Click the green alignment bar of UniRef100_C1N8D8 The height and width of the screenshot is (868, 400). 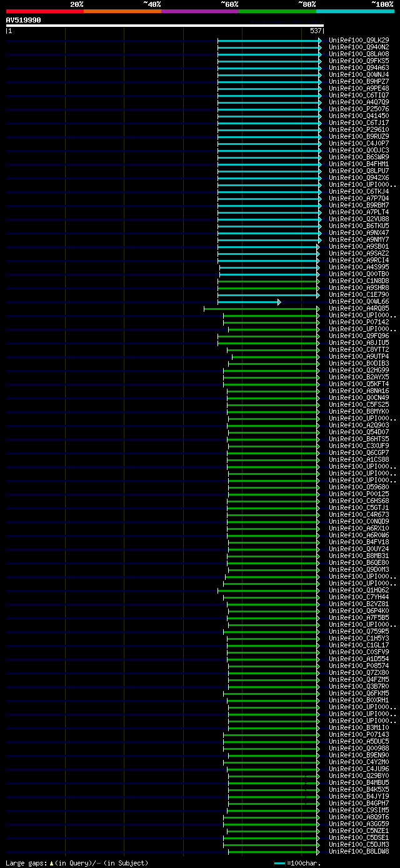(268, 281)
